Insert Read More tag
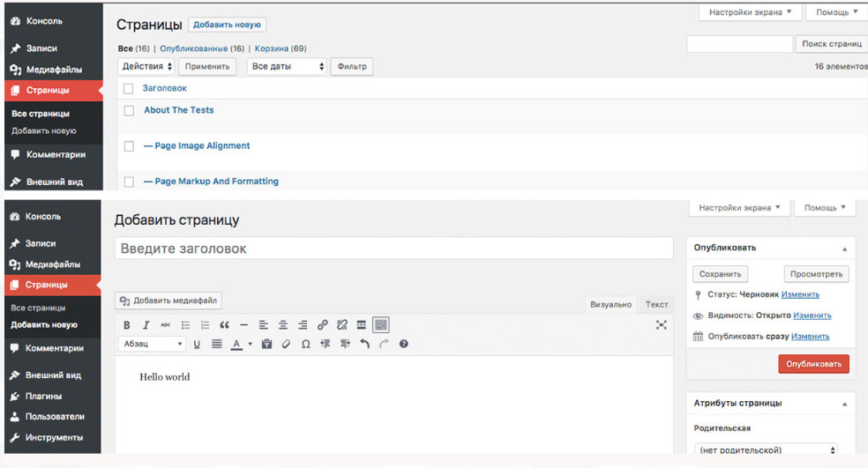 (361, 324)
